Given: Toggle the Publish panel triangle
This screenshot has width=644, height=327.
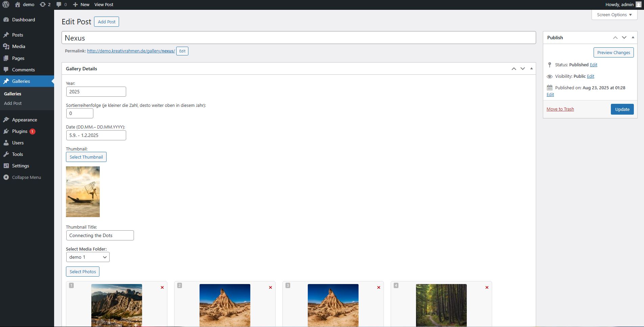Looking at the screenshot, I should pyautogui.click(x=633, y=38).
